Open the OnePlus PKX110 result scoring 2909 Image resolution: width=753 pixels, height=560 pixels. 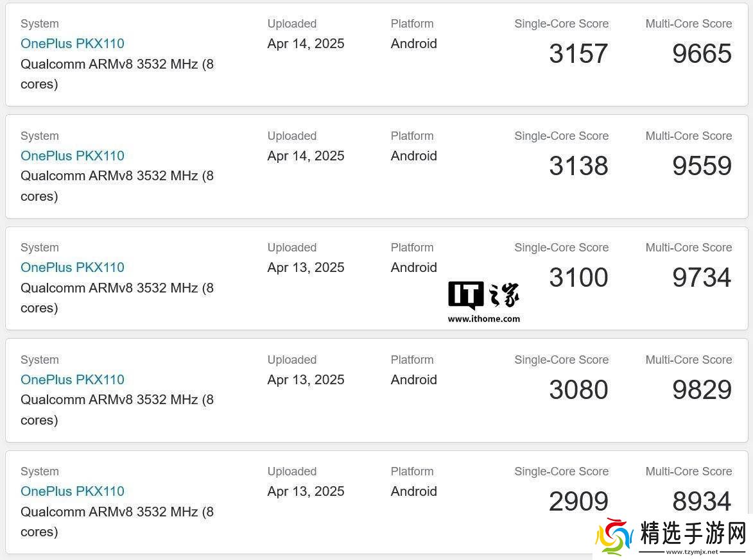click(x=73, y=491)
